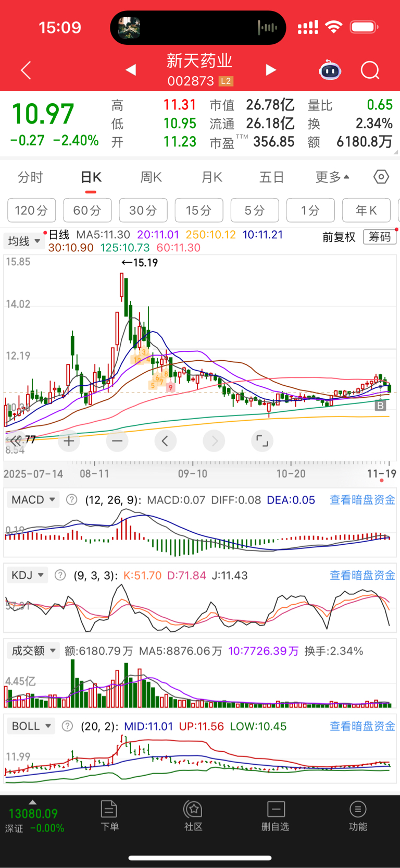
Task: Open chart settings hexagon icon
Action: tap(381, 177)
